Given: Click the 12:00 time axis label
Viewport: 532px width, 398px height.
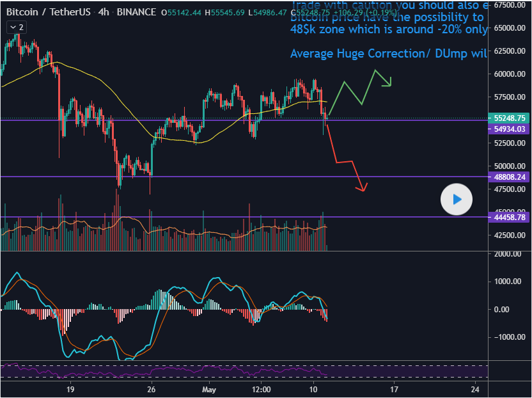Looking at the screenshot, I should (261, 388).
